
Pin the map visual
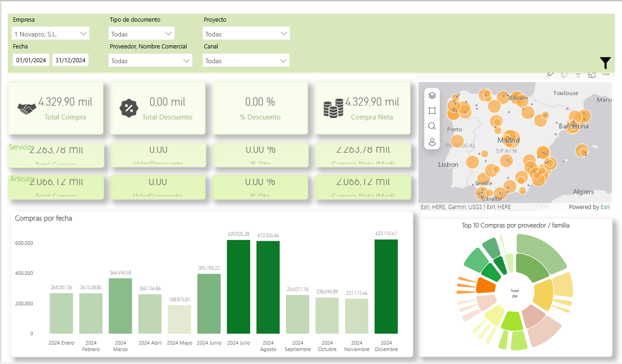(x=550, y=75)
